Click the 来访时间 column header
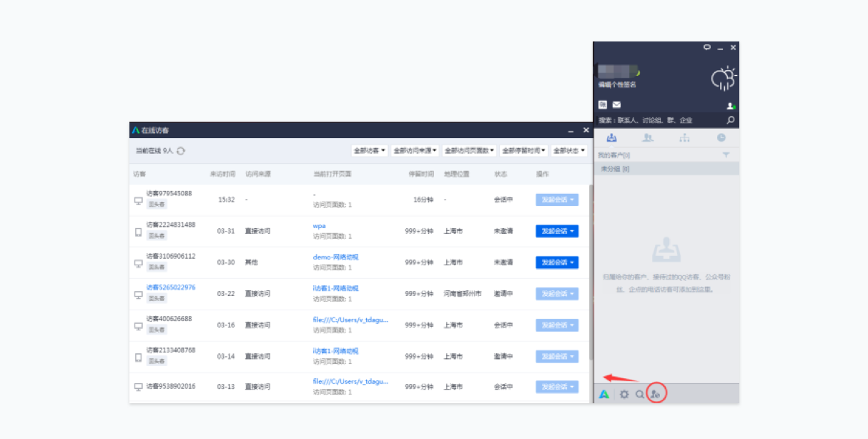Viewport: 868px width, 439px height. pyautogui.click(x=222, y=174)
